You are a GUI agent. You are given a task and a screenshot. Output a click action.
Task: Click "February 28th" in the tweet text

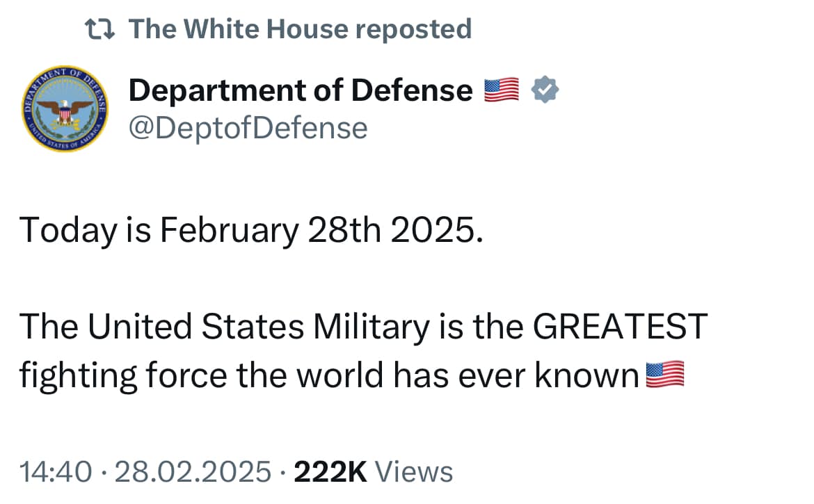pyautogui.click(x=268, y=231)
